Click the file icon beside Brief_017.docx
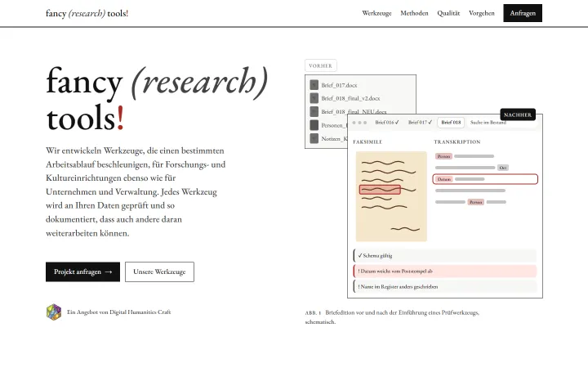The width and height of the screenshot is (588, 368). (314, 85)
